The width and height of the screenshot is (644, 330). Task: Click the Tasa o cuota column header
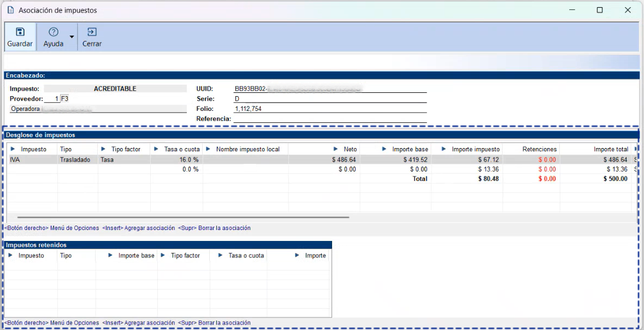coord(182,149)
